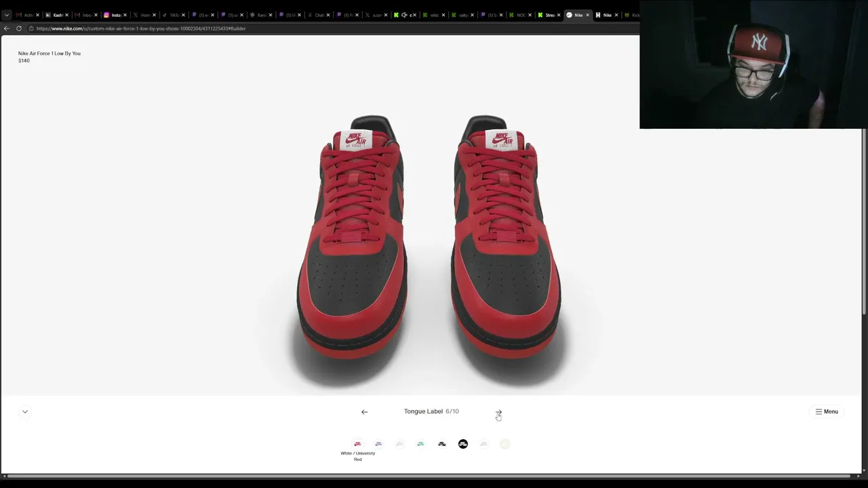Close the Kick 'Strea' tab
Image resolution: width=868 pixels, height=488 pixels.
[559, 15]
